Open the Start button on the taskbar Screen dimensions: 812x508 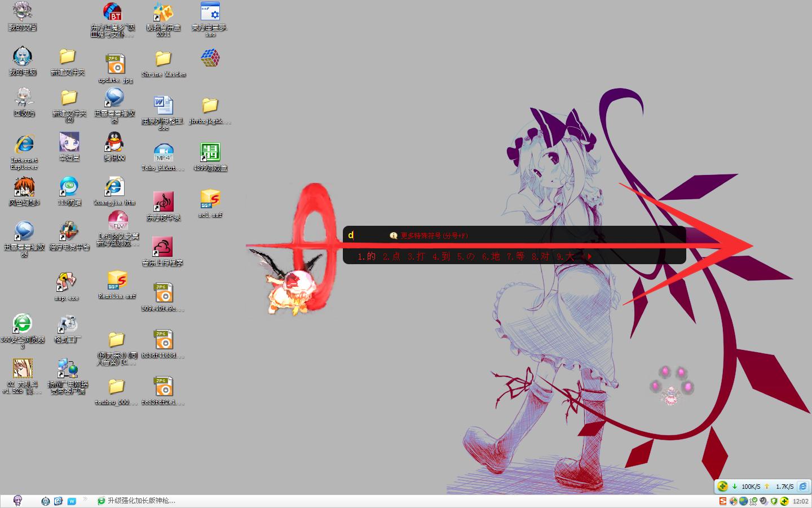point(17,501)
